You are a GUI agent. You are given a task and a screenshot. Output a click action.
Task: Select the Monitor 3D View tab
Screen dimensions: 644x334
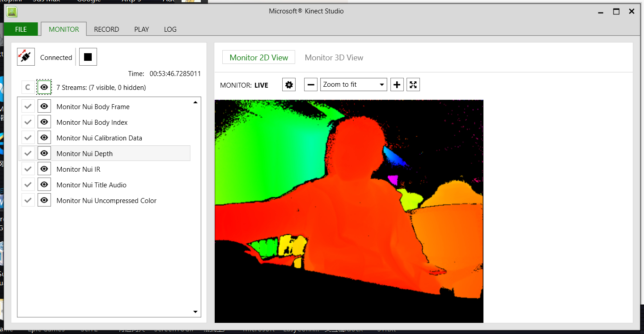(334, 57)
